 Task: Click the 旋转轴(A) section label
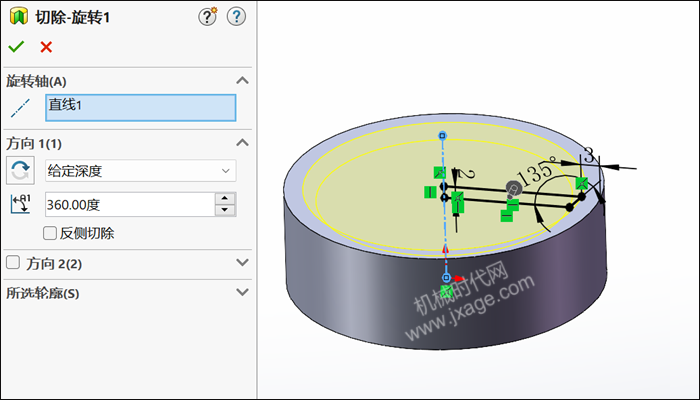(36, 82)
